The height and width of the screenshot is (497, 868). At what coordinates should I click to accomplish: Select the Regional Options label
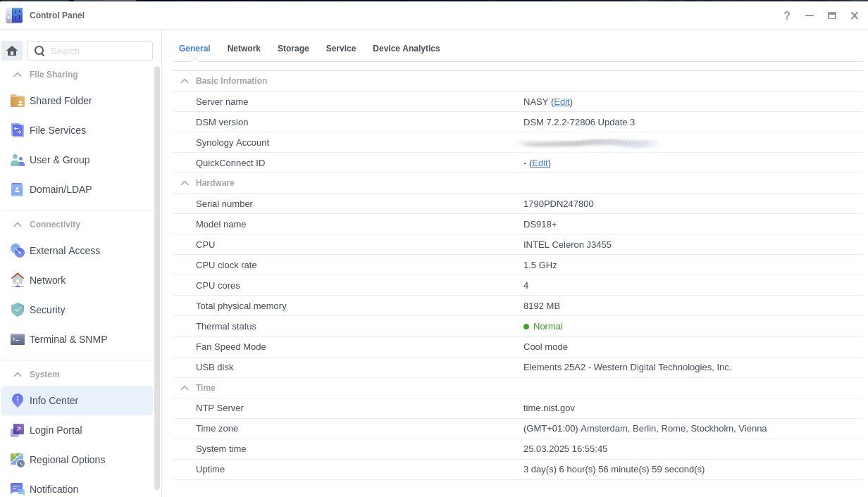click(68, 460)
